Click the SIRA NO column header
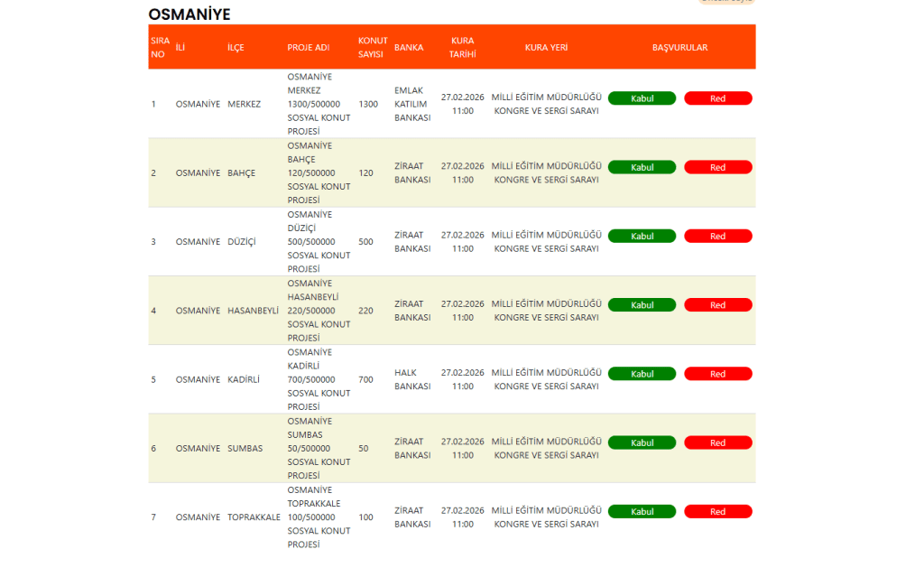924x568 pixels. coord(160,47)
